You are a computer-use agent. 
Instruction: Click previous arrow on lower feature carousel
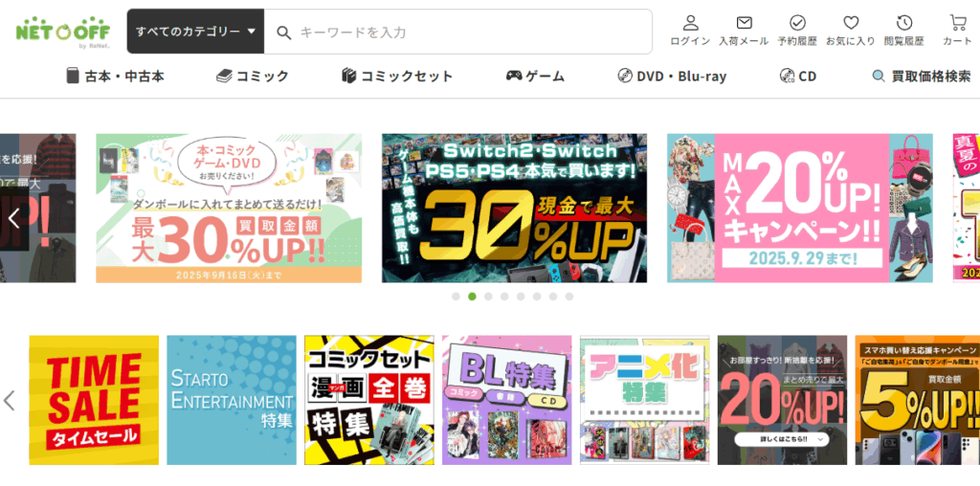(9, 401)
